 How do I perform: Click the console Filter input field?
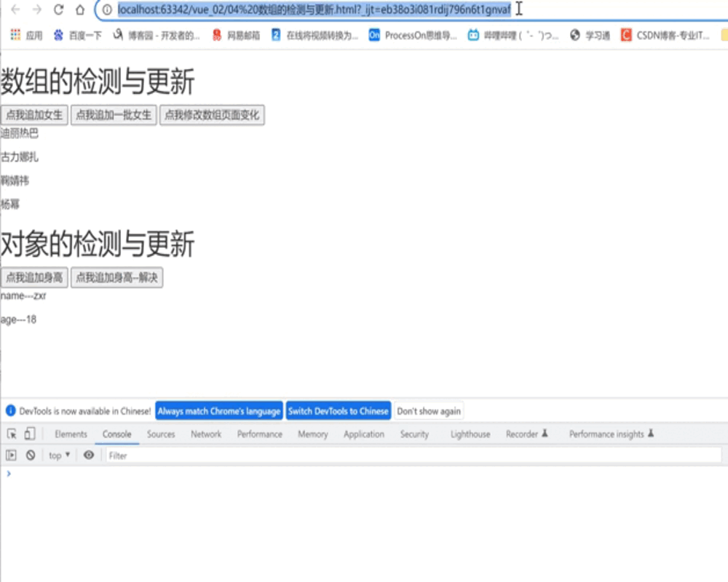(x=414, y=455)
